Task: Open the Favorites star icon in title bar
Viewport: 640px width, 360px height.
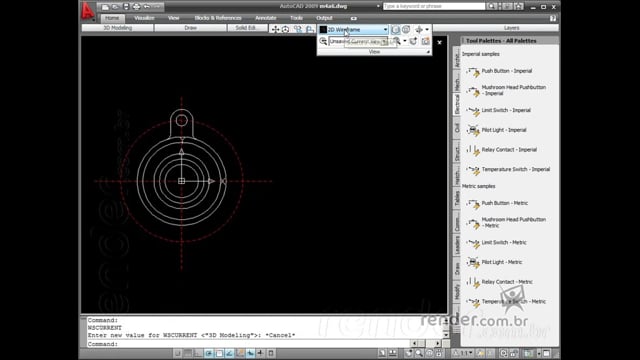Action: click(x=518, y=7)
